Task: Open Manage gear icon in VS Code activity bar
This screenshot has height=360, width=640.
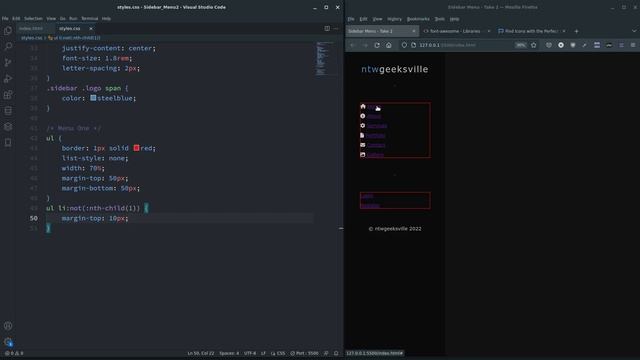Action: pos(8,342)
